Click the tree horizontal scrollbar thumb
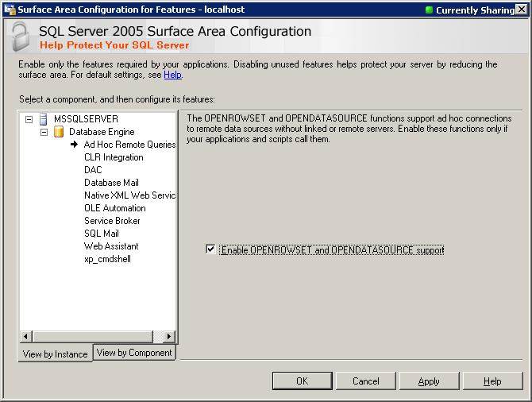 [93, 337]
